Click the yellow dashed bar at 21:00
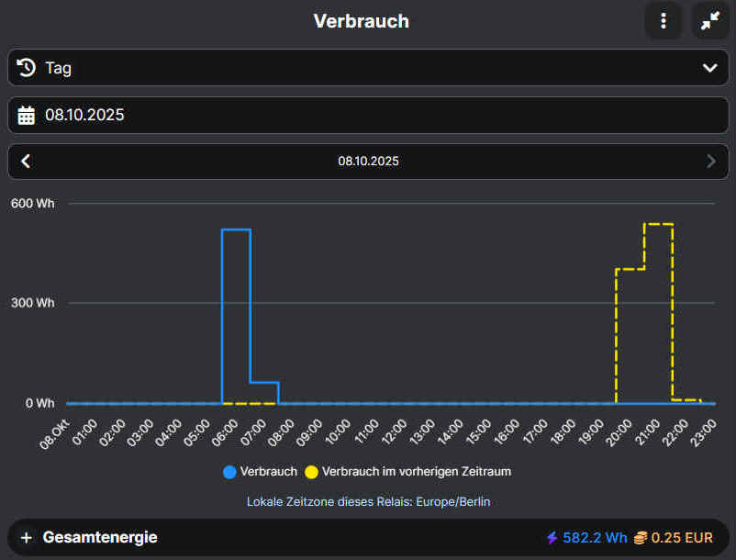736x560 pixels. [x=658, y=312]
